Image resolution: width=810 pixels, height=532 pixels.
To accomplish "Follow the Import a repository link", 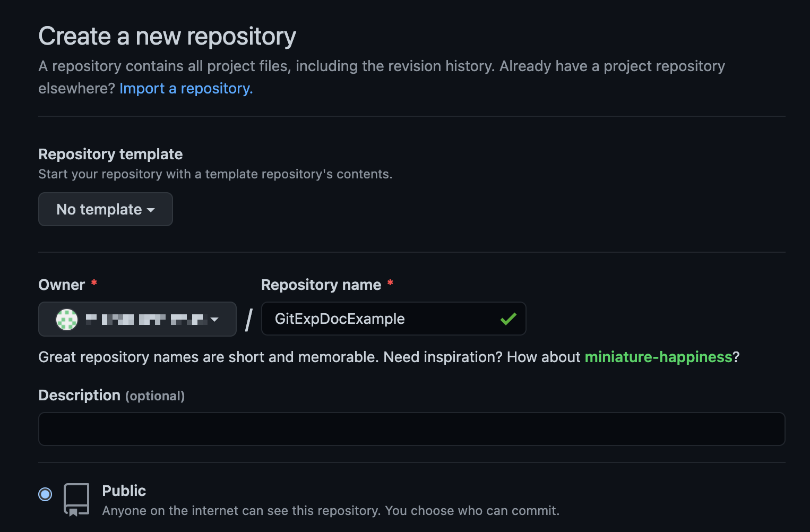I will coord(186,89).
